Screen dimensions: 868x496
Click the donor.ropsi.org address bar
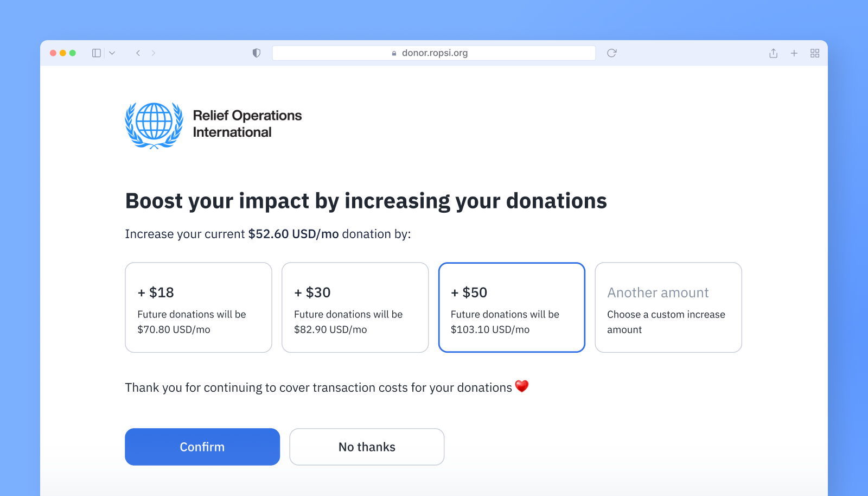click(434, 53)
